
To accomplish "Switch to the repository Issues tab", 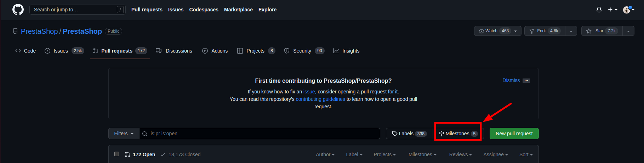I will [x=64, y=51].
